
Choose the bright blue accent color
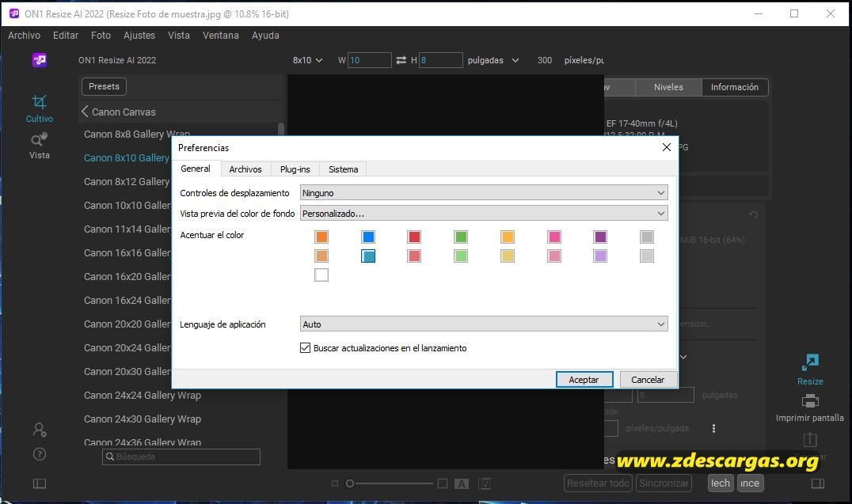pyautogui.click(x=368, y=237)
